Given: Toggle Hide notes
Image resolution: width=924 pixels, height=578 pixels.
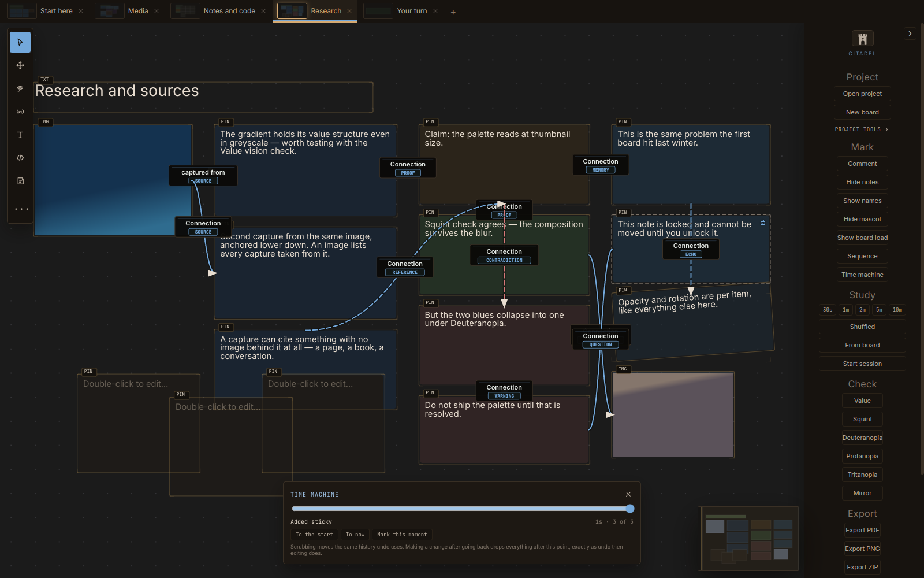Looking at the screenshot, I should 862,182.
